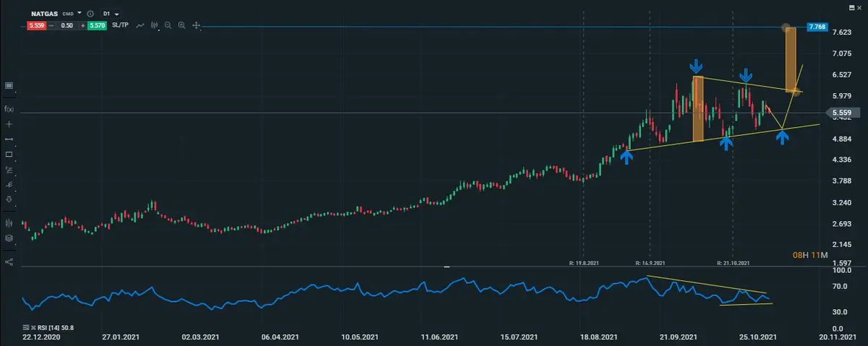868x346 pixels.
Task: Select the horizontal line drawing tool
Action: click(x=9, y=139)
